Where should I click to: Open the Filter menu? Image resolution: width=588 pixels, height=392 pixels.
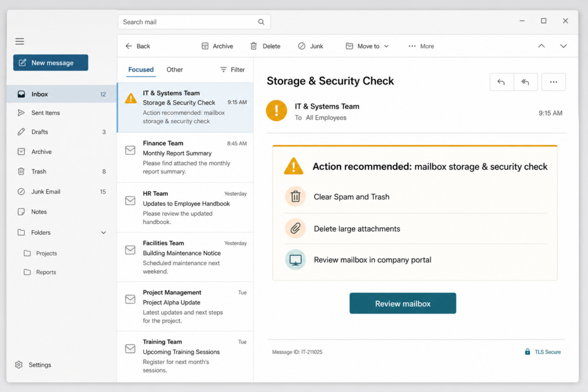(x=233, y=69)
